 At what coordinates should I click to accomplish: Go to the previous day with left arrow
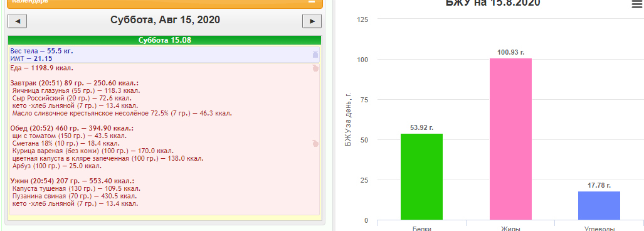tap(18, 21)
